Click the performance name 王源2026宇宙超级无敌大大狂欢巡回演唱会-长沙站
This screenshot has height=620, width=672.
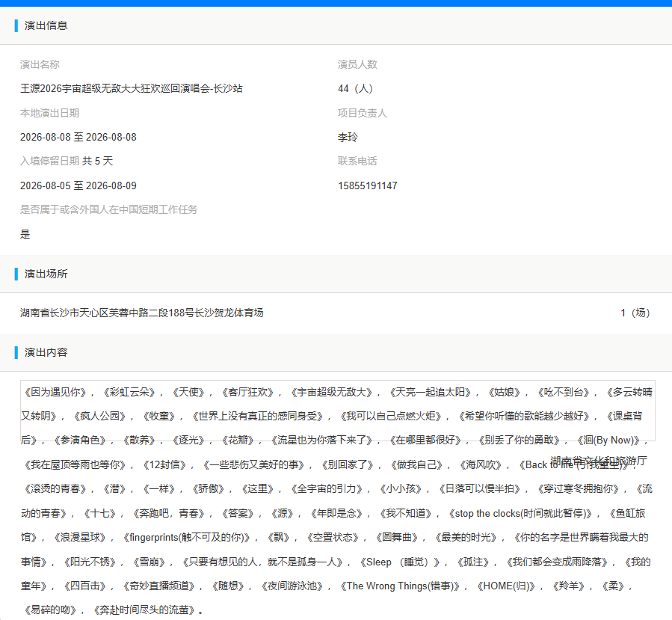[x=131, y=89]
